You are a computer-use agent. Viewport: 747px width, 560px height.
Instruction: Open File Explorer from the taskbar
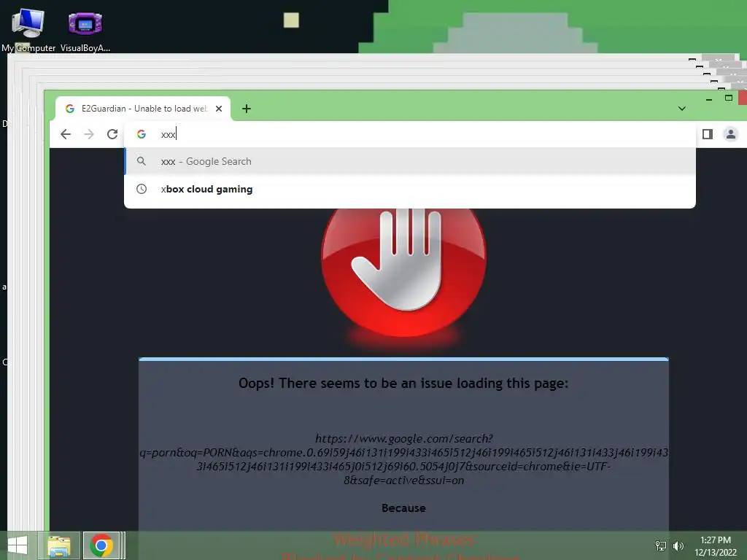(59, 545)
